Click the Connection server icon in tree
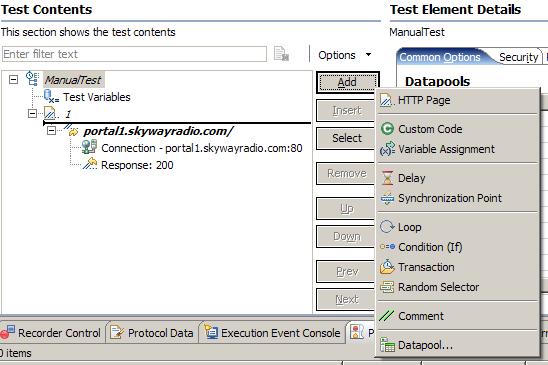 tap(89, 147)
